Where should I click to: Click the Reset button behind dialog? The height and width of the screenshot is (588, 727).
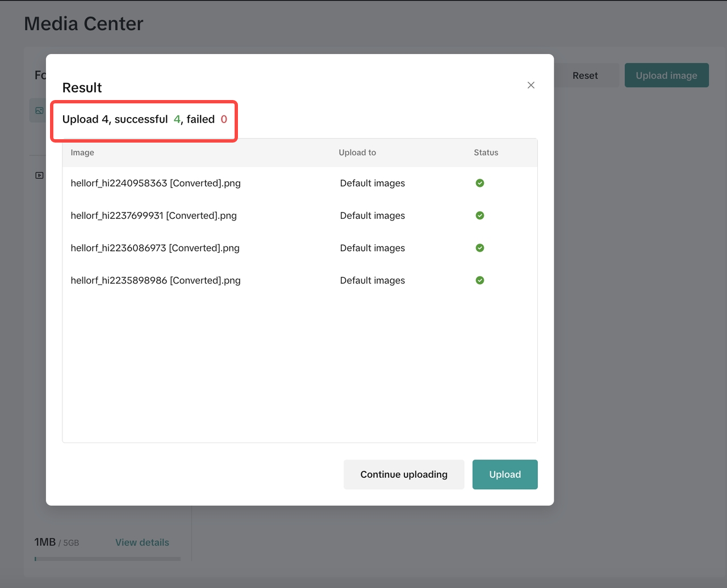(x=585, y=76)
